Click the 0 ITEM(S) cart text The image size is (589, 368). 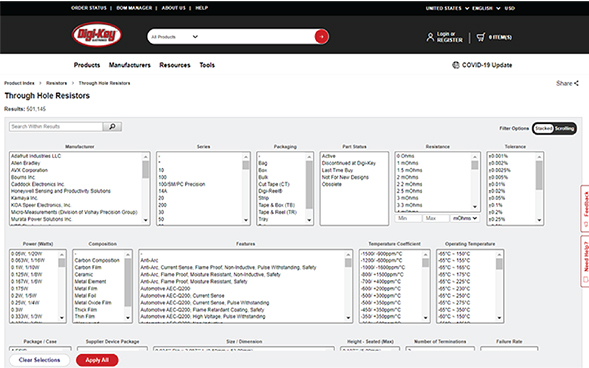pyautogui.click(x=500, y=37)
